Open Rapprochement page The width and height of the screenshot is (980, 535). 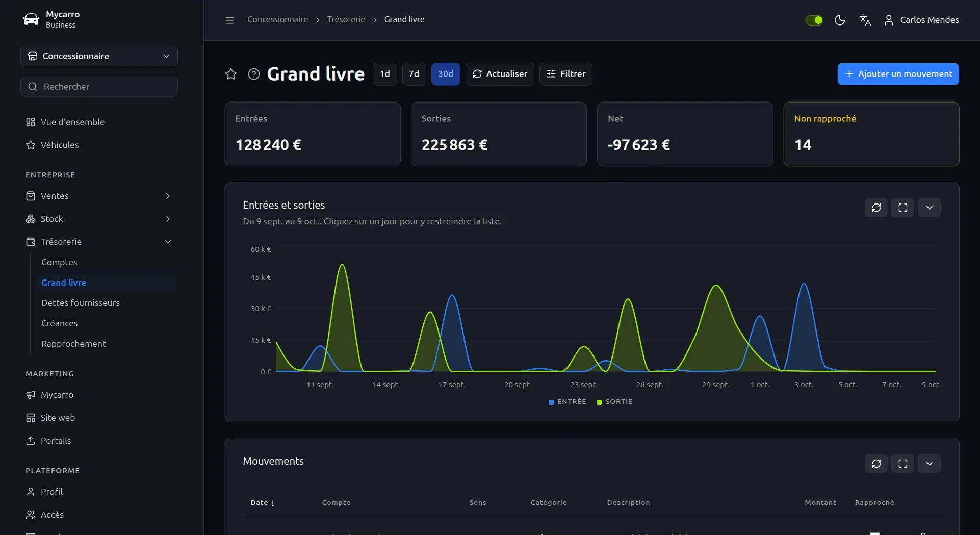click(x=107, y=344)
